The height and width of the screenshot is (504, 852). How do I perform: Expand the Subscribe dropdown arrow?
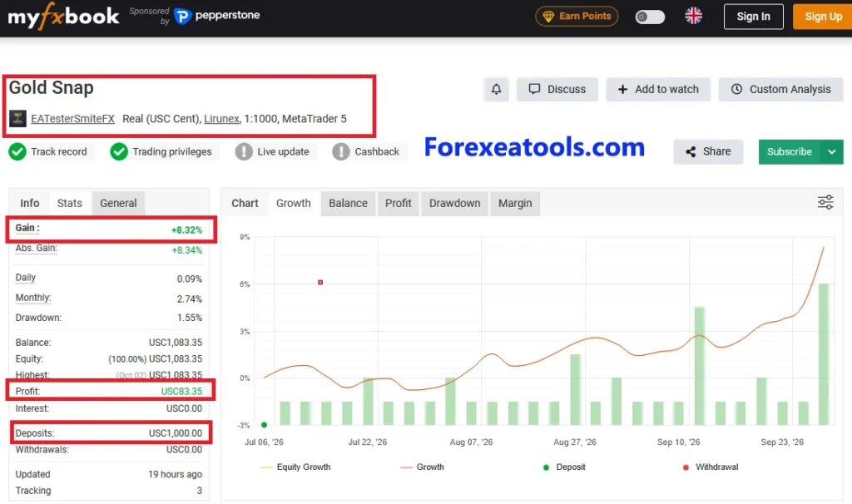[x=832, y=152]
